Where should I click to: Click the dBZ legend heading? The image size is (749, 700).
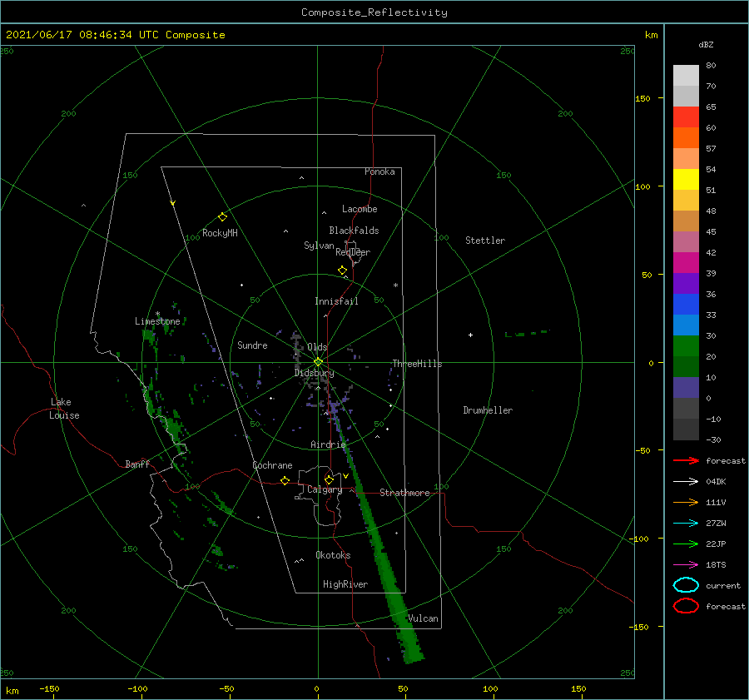[706, 44]
